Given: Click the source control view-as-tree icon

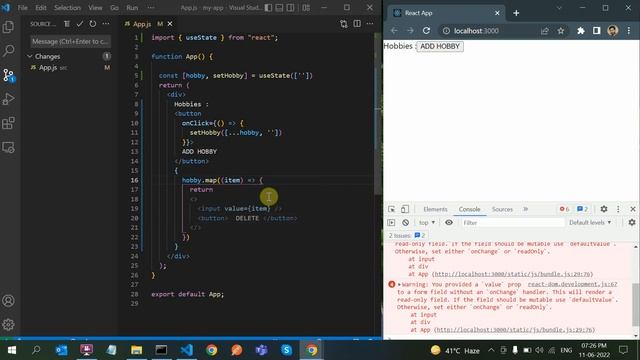Looking at the screenshot, I should 67,24.
